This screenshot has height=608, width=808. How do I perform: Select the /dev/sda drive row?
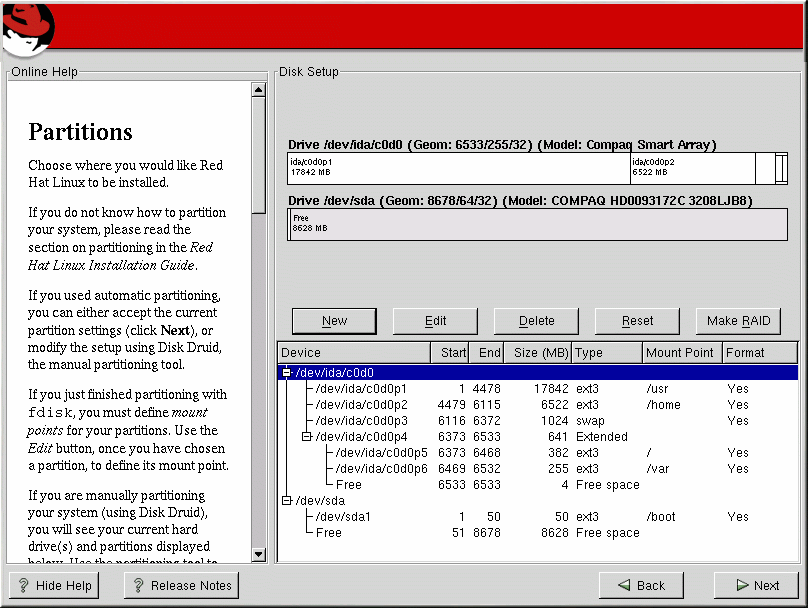pos(537,500)
